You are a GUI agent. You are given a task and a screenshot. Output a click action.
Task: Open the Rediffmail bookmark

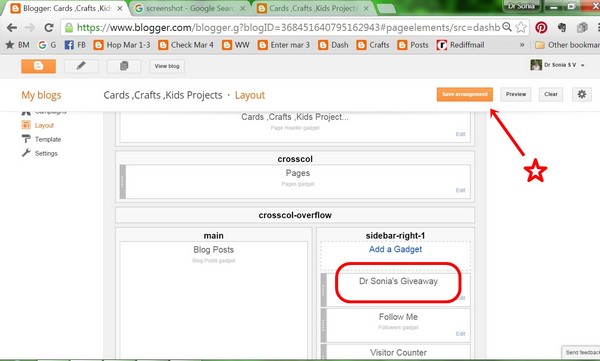point(461,45)
